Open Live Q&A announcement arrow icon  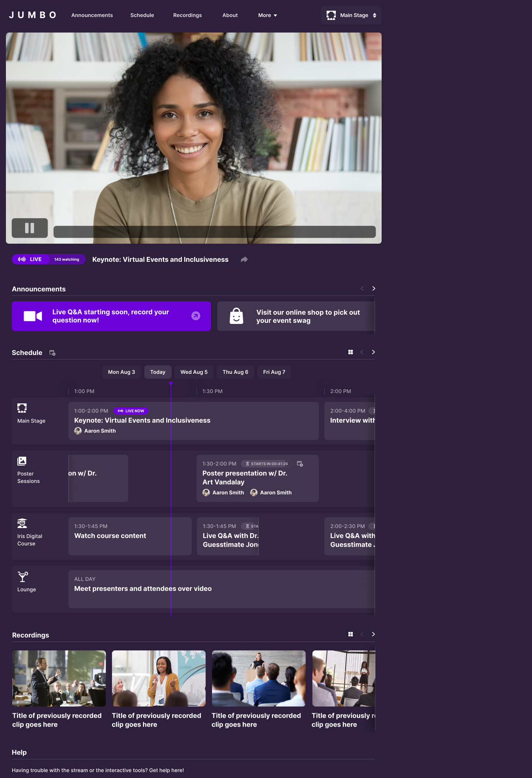(196, 316)
